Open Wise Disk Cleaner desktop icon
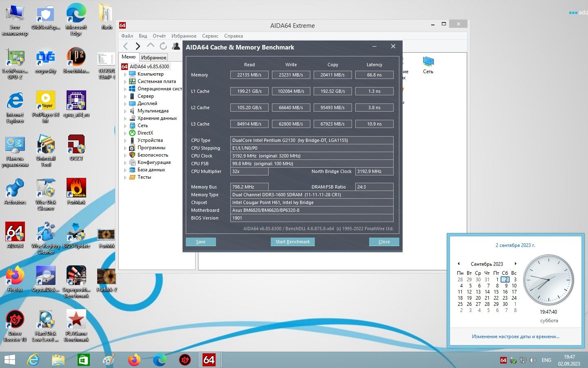The height and width of the screenshot is (368, 588). (46, 194)
